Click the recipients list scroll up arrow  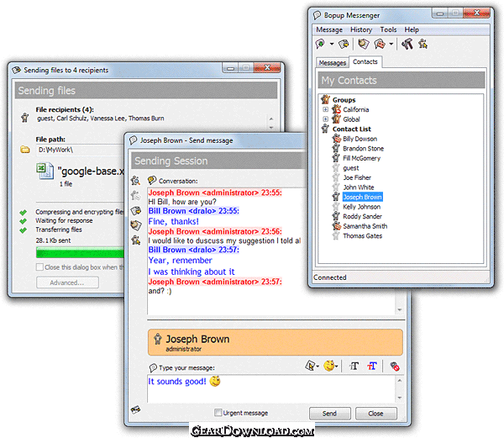coord(271,119)
